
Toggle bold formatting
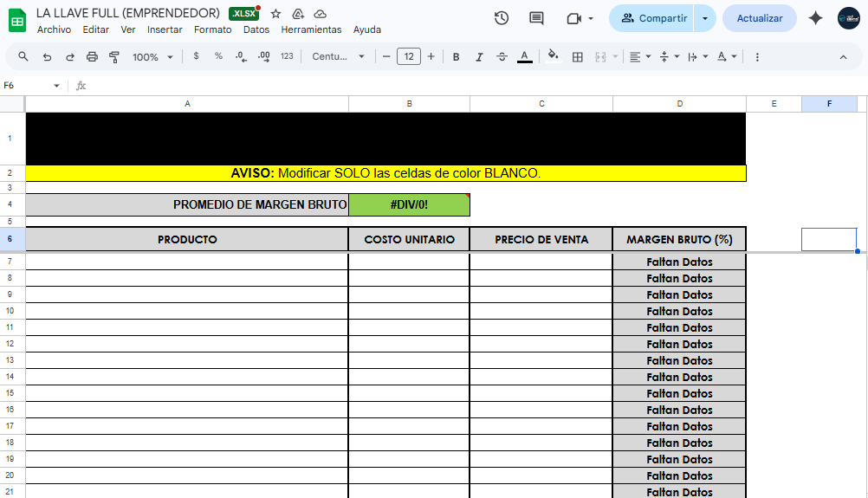pos(456,57)
